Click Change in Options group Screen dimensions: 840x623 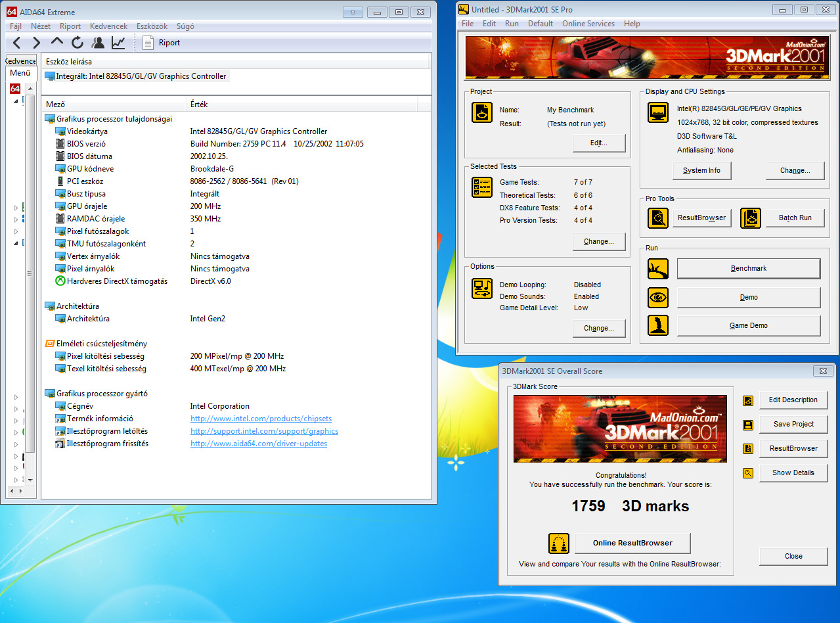599,328
